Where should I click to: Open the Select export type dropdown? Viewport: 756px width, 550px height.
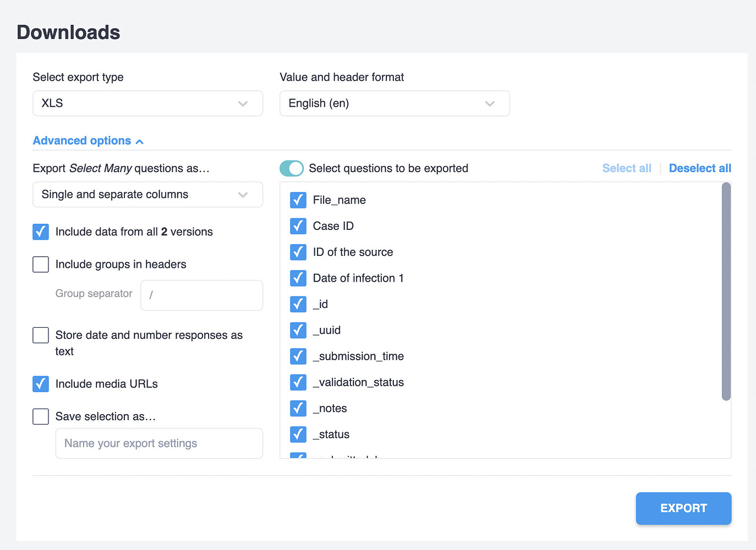pyautogui.click(x=147, y=103)
